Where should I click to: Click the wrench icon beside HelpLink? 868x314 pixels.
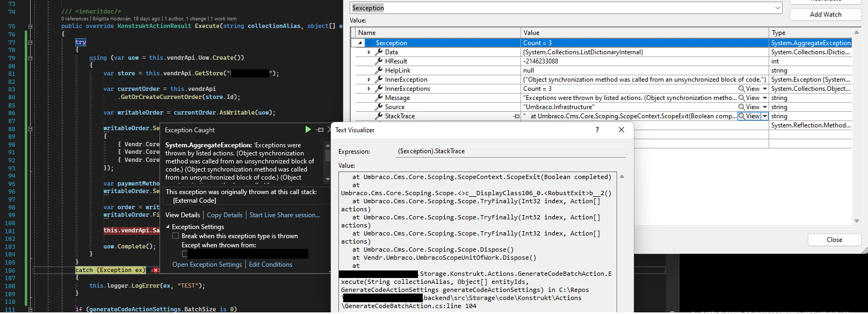[x=379, y=70]
